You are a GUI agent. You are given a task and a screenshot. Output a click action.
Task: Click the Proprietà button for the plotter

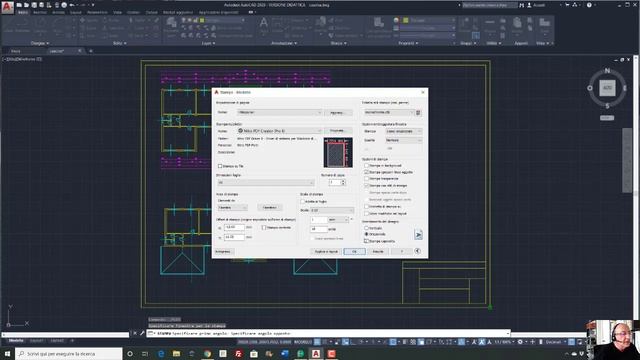(338, 131)
